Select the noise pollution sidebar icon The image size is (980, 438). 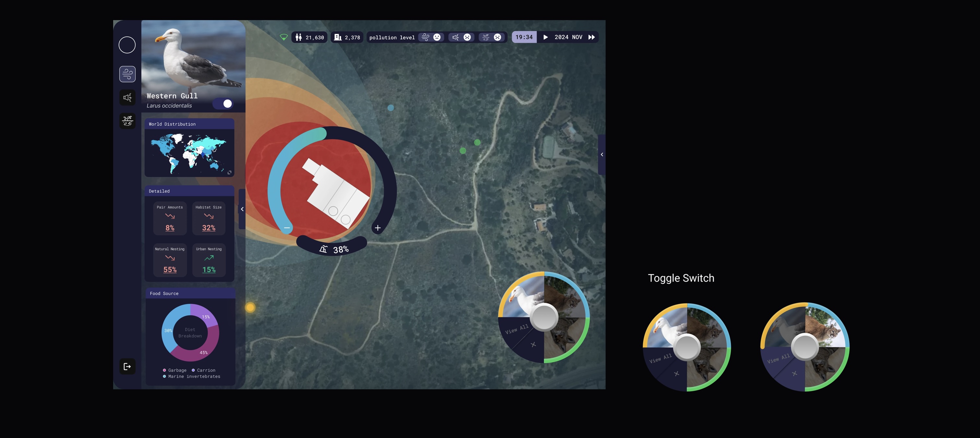tap(127, 98)
